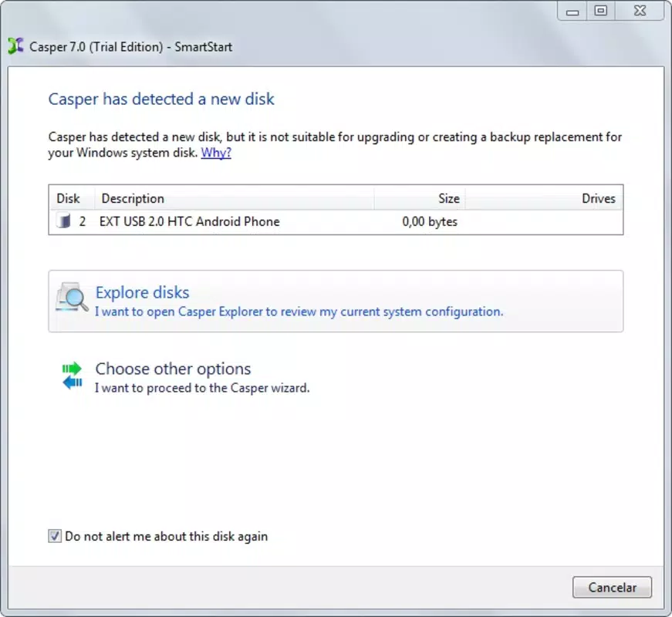
Task: Click 'I want to proceed to the Casper wizard' text
Action: [x=202, y=388]
